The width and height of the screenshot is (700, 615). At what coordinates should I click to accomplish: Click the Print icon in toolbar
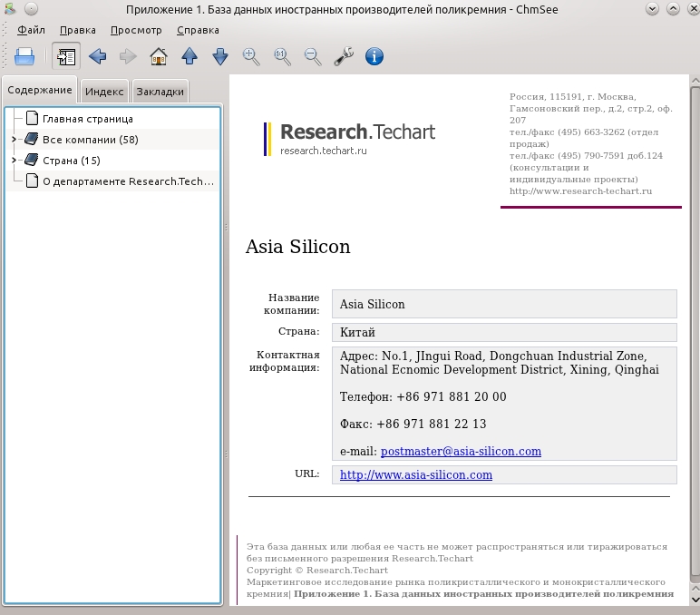[x=24, y=57]
